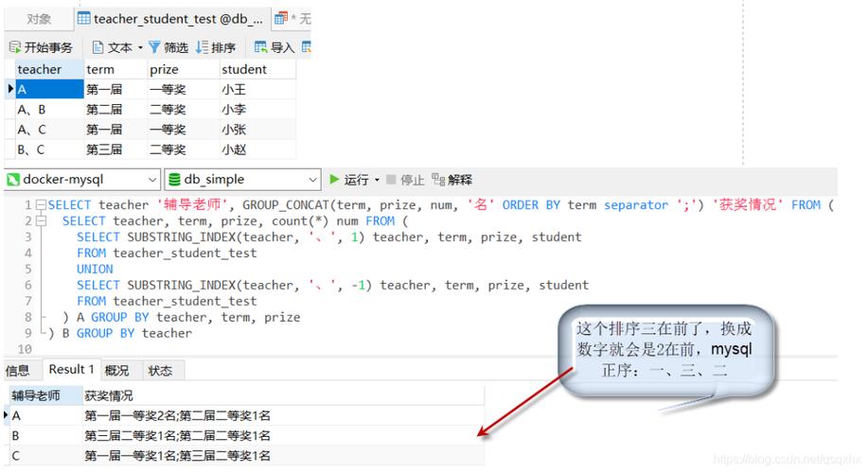Click the teacher column header

49,69
